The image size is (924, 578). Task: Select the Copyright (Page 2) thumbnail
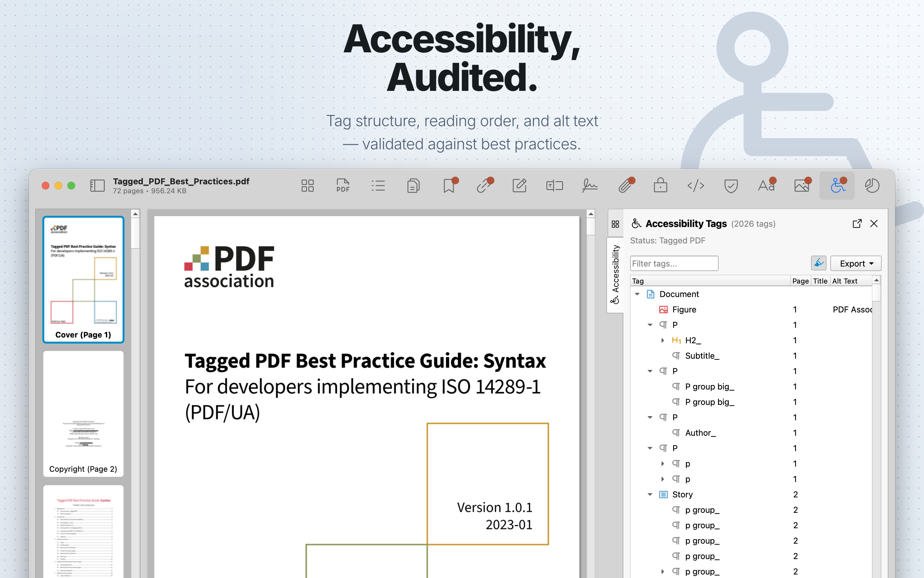tap(83, 414)
